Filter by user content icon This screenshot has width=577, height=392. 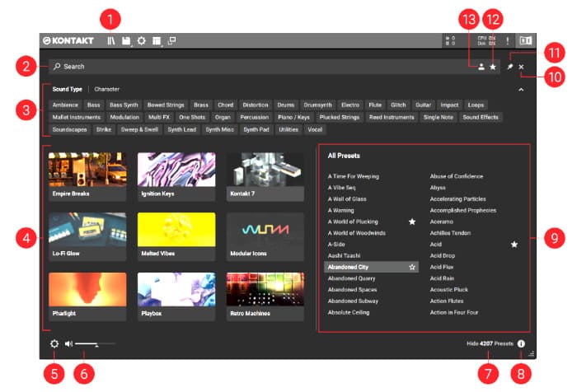(x=481, y=67)
